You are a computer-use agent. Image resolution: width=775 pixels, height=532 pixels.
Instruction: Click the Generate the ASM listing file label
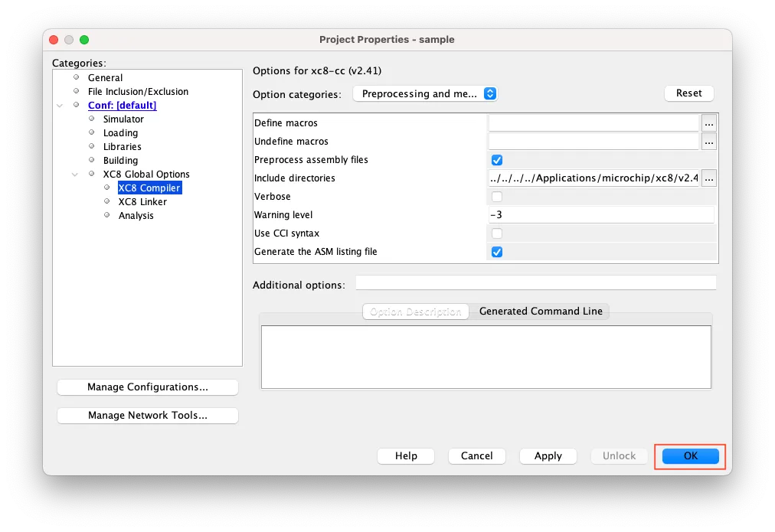coord(316,252)
